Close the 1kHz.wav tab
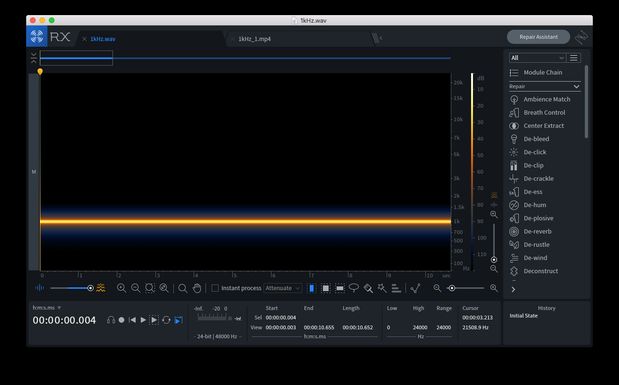This screenshot has height=385, width=619. click(84, 39)
